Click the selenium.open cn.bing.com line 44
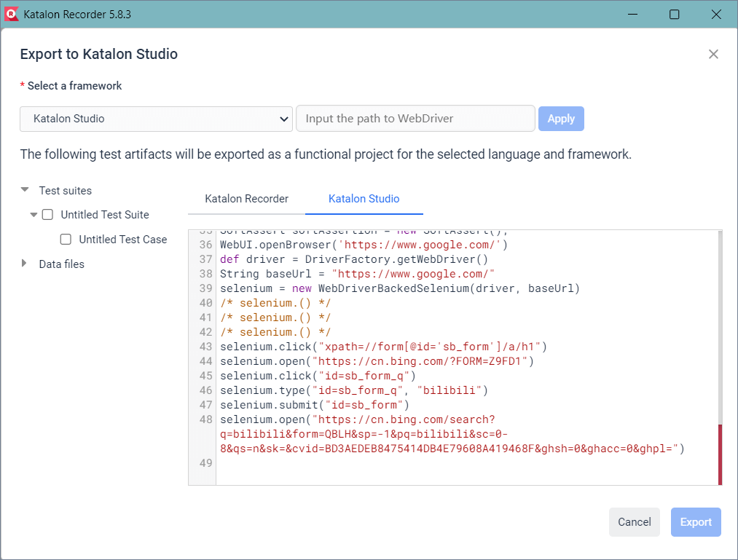 click(377, 361)
